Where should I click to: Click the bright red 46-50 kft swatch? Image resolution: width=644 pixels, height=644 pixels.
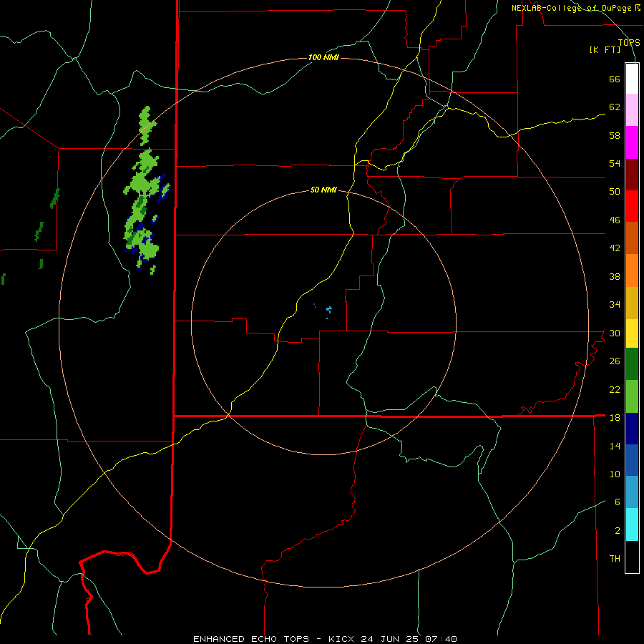point(632,206)
